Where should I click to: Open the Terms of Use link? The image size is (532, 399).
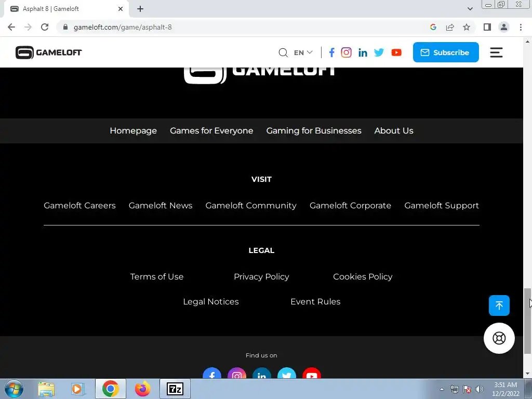coord(157,277)
